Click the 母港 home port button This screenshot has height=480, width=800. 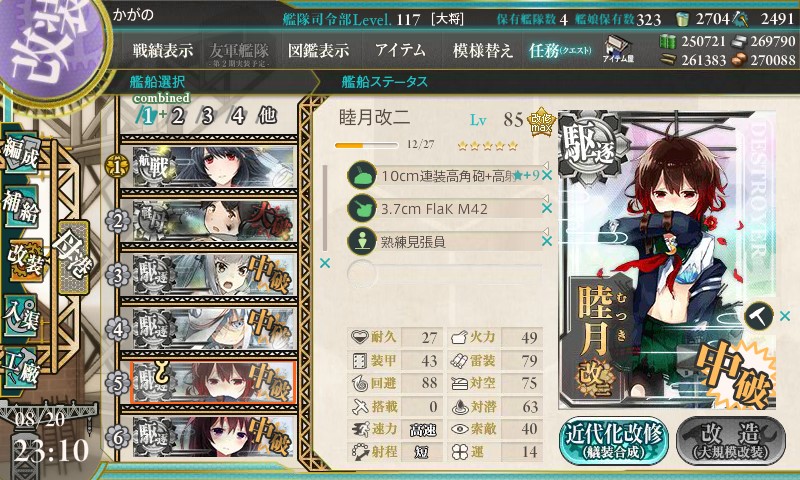pyautogui.click(x=74, y=257)
